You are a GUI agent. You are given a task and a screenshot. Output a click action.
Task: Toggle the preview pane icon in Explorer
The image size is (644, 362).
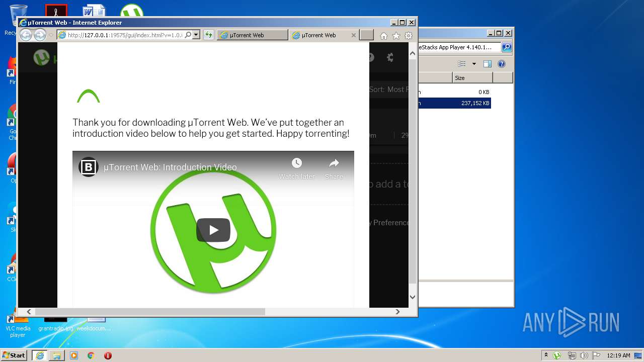pyautogui.click(x=487, y=64)
